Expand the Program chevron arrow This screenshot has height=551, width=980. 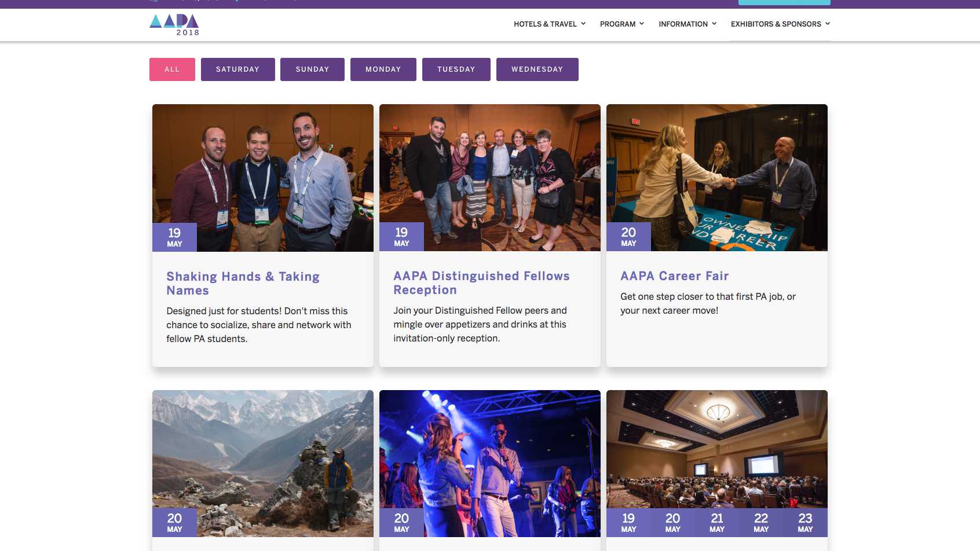642,24
